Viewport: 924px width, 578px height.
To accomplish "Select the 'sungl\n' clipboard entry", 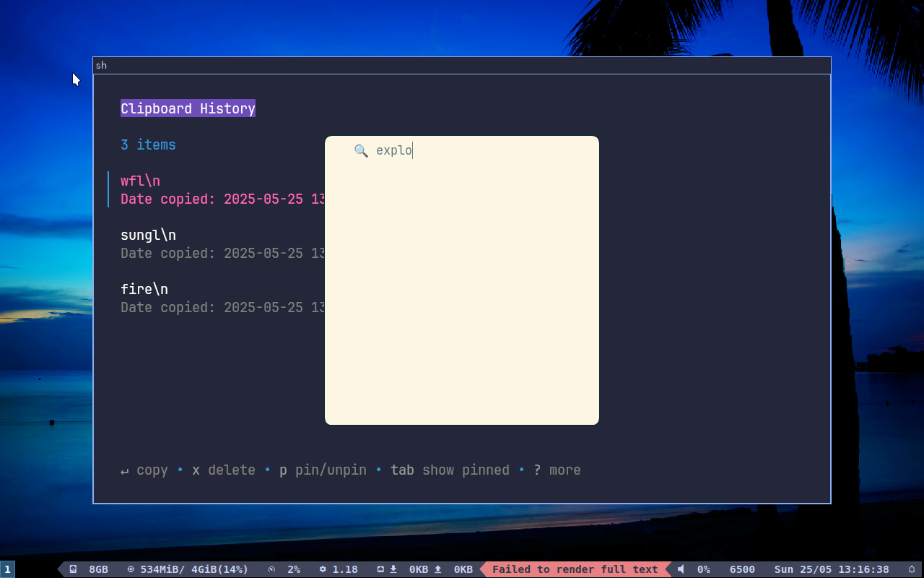I will click(148, 235).
